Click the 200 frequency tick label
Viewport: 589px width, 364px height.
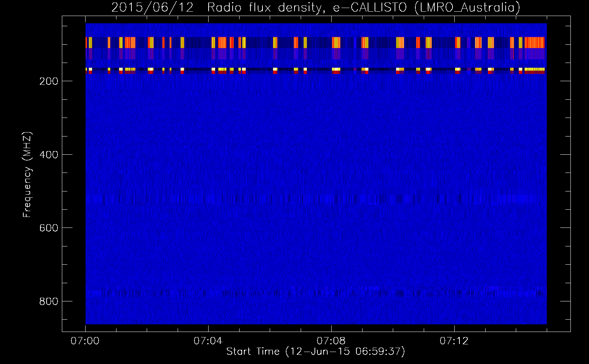point(48,81)
